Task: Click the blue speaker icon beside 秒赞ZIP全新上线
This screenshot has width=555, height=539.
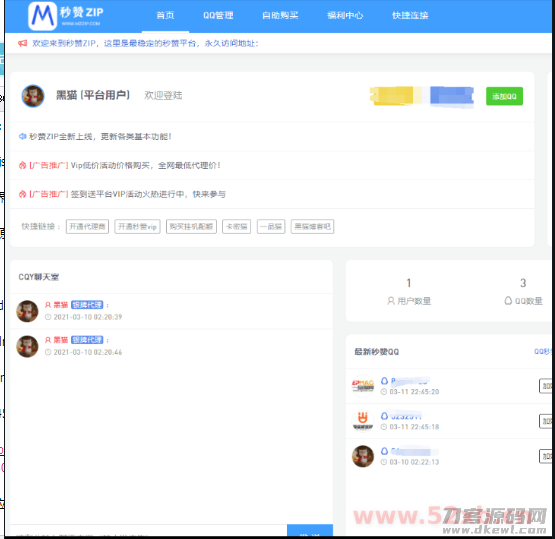Action: click(x=23, y=136)
